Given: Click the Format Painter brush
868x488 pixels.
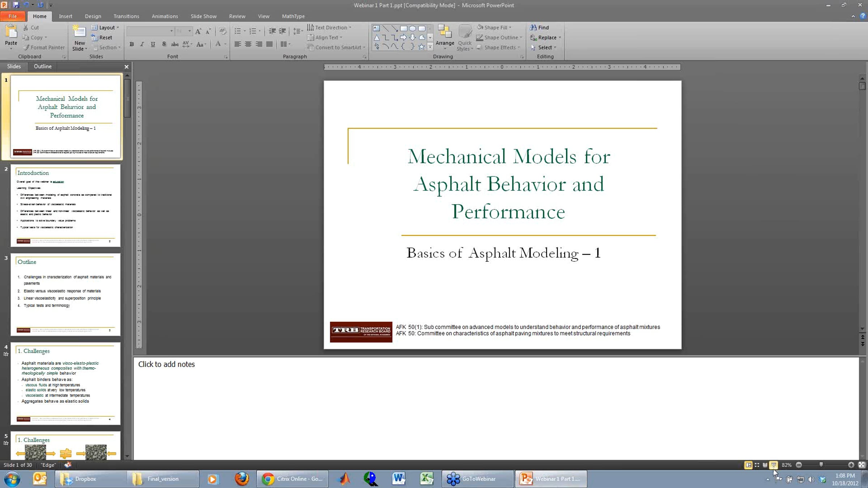Looking at the screenshot, I should click(x=26, y=47).
